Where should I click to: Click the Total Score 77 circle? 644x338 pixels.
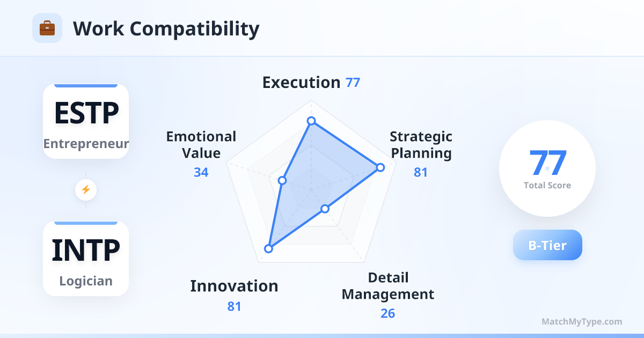pyautogui.click(x=547, y=168)
